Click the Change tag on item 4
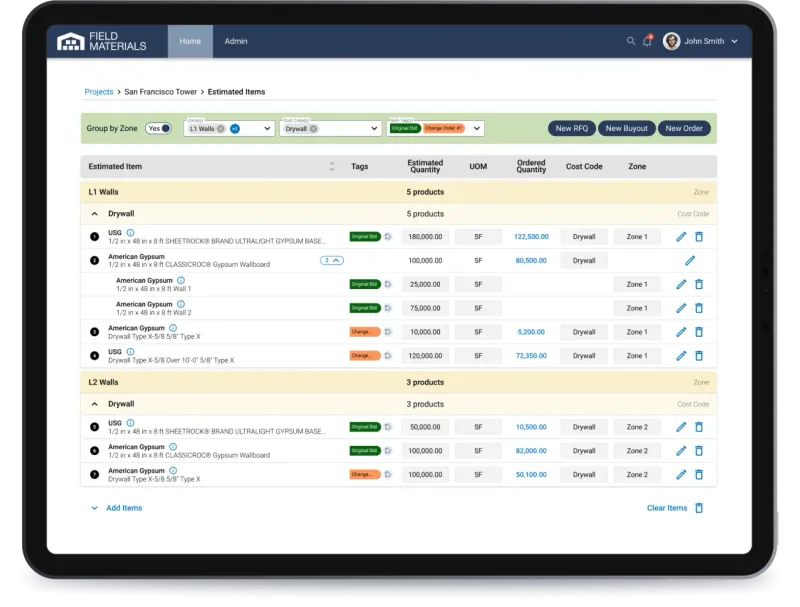Image resolution: width=800 pixels, height=607 pixels. pos(365,356)
